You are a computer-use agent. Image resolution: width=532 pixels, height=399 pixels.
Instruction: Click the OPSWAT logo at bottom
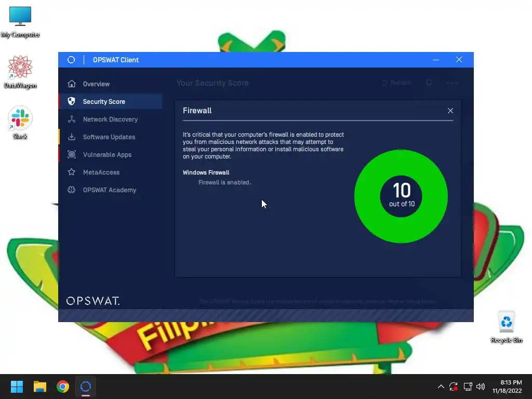click(x=93, y=301)
